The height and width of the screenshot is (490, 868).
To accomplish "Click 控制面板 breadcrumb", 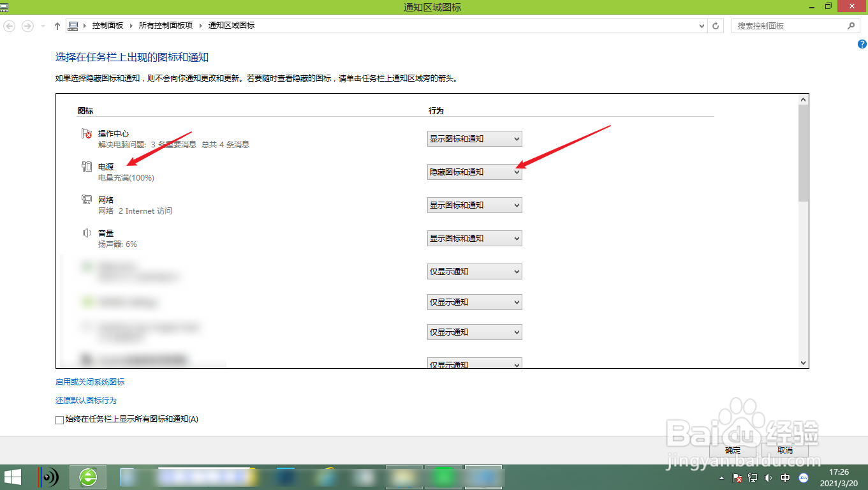I will tap(107, 26).
